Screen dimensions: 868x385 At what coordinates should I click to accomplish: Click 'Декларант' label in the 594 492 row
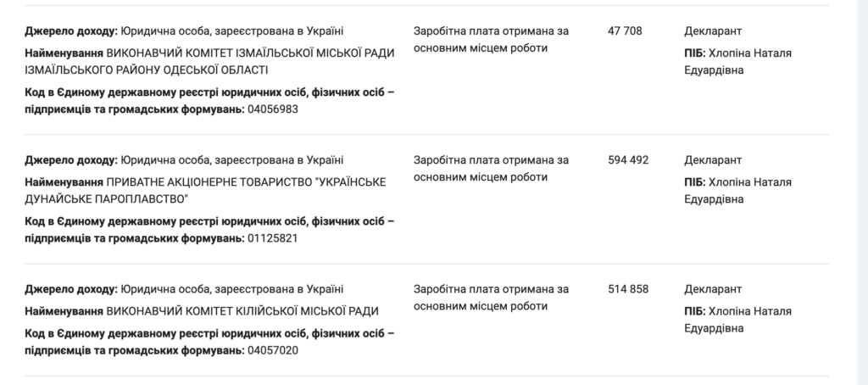pos(713,160)
